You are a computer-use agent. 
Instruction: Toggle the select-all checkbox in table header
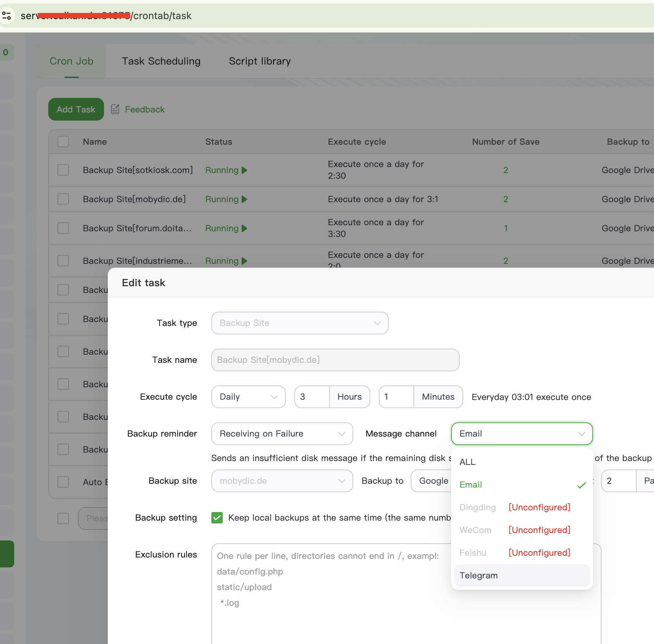tap(63, 142)
